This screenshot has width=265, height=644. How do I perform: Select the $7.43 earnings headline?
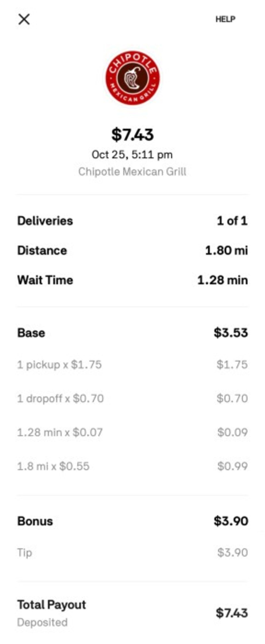(x=132, y=134)
